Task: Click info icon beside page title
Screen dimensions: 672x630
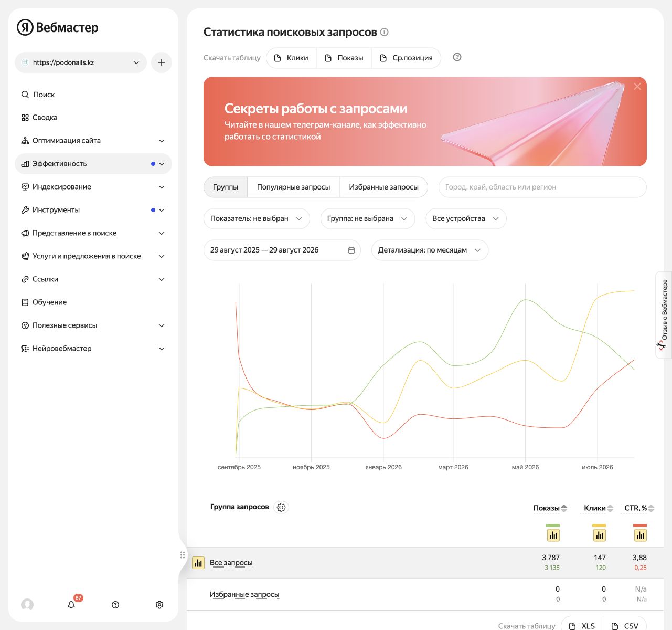Action: tap(384, 32)
